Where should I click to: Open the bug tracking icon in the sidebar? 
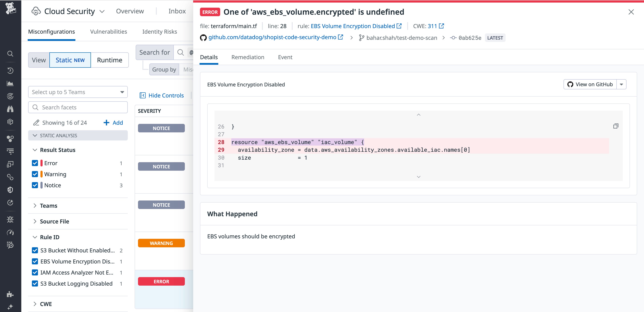pyautogui.click(x=10, y=219)
